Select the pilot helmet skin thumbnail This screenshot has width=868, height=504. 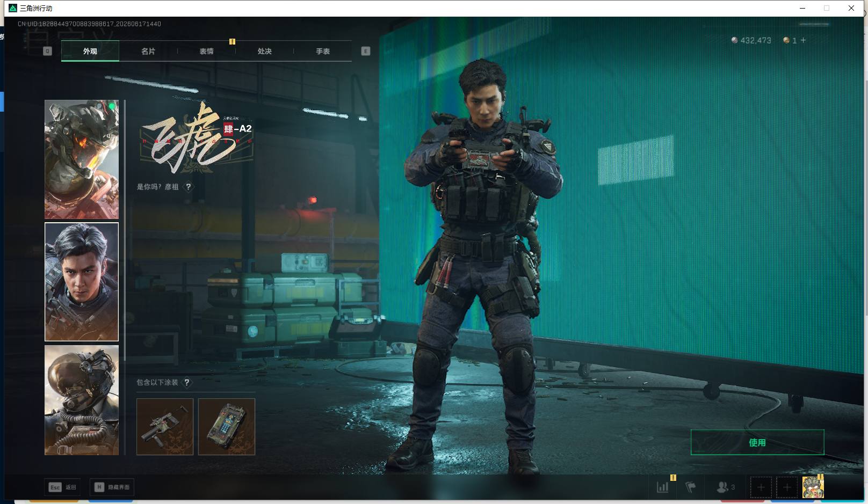pos(82,400)
